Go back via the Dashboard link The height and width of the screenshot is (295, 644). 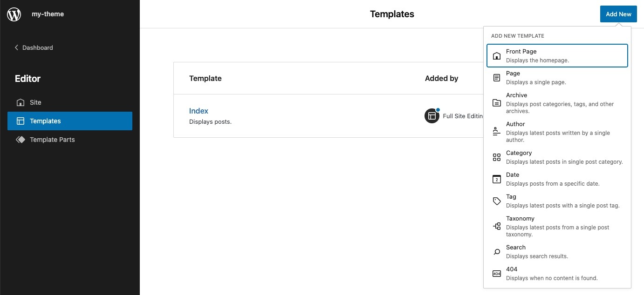[37, 47]
